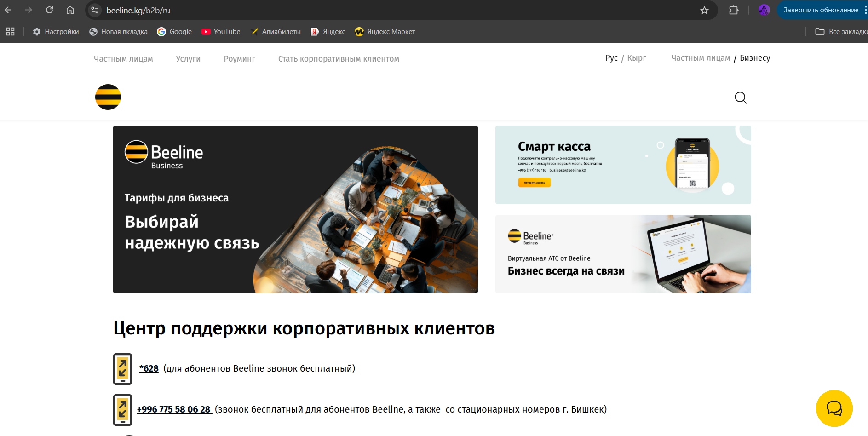The height and width of the screenshot is (436, 868).
Task: Open the Яндекс Маркет bookmark
Action: [x=385, y=32]
